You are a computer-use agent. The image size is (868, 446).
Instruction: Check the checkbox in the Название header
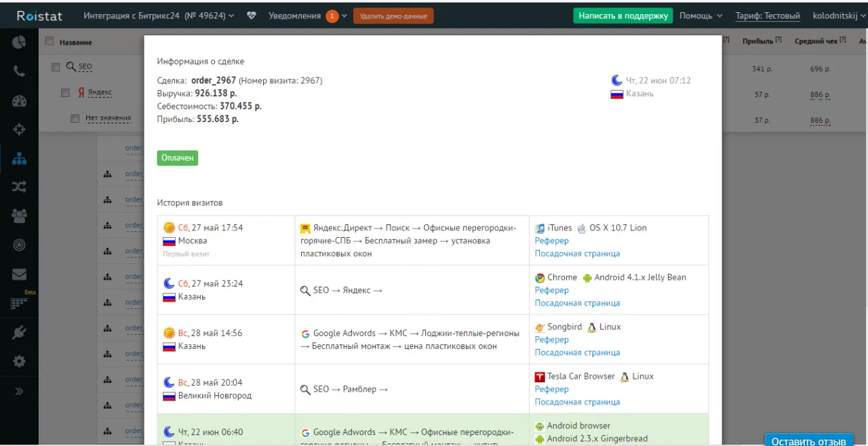click(49, 41)
